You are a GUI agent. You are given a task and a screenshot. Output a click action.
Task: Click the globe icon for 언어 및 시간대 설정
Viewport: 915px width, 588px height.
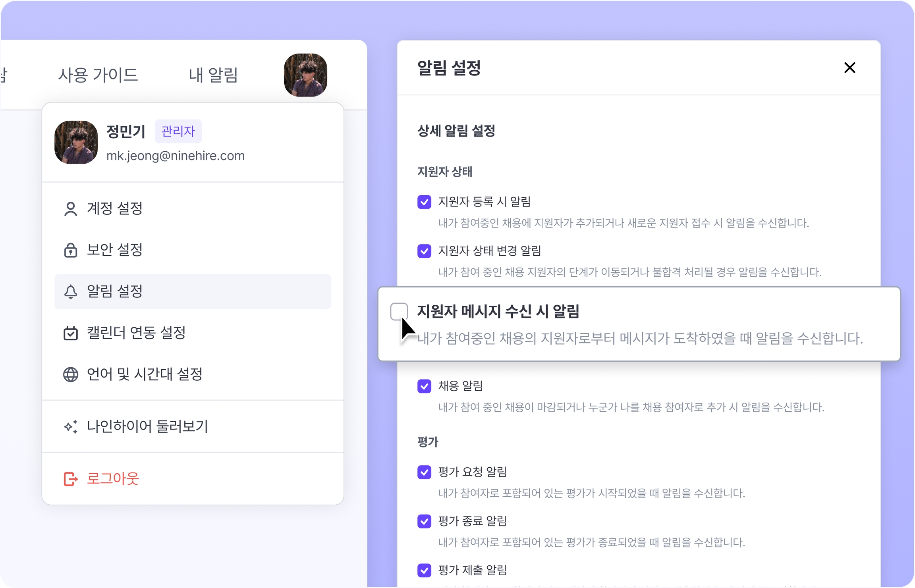click(71, 374)
